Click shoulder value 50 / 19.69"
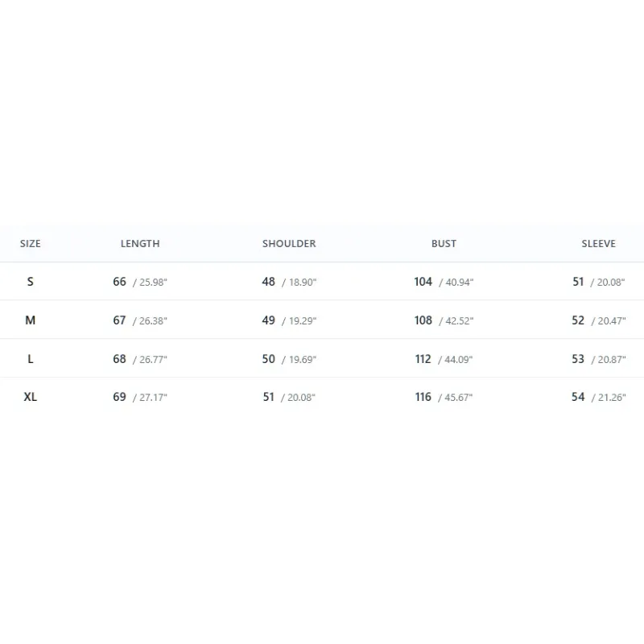Viewport: 644px width, 644px height. click(289, 359)
